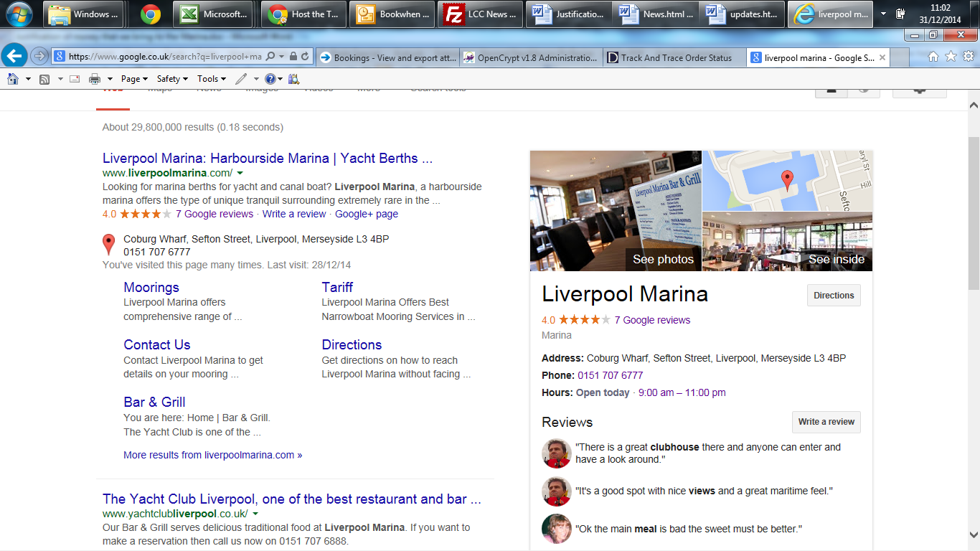The height and width of the screenshot is (551, 980).
Task: Click See inside thumbnail
Action: [x=787, y=242]
